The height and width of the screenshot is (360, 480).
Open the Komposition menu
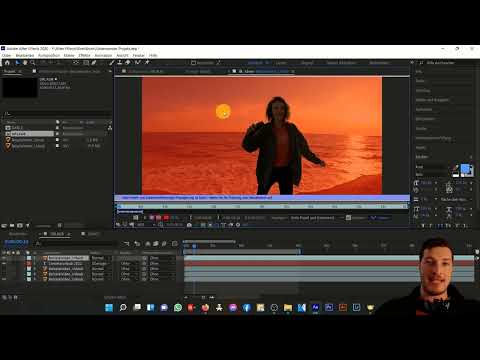point(49,55)
